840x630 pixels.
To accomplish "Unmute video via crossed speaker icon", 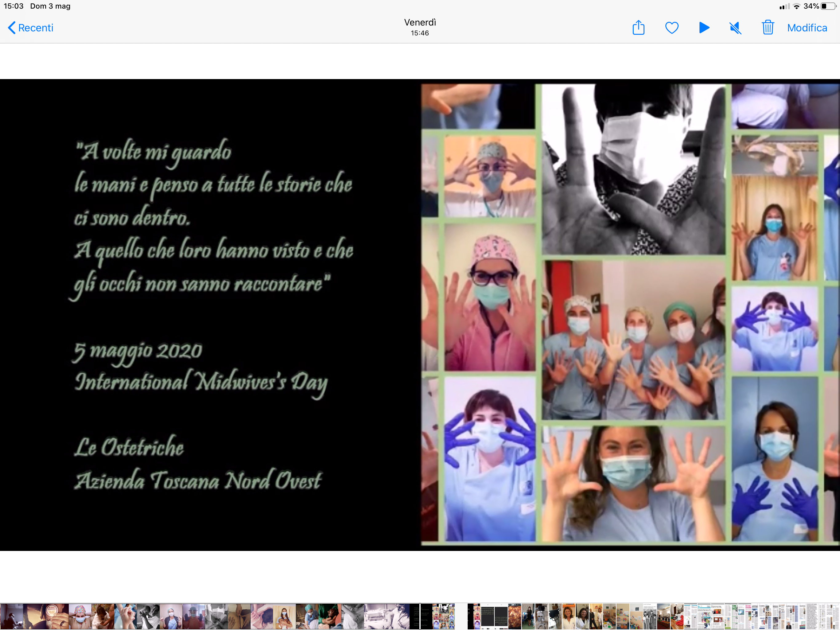I will tap(735, 28).
